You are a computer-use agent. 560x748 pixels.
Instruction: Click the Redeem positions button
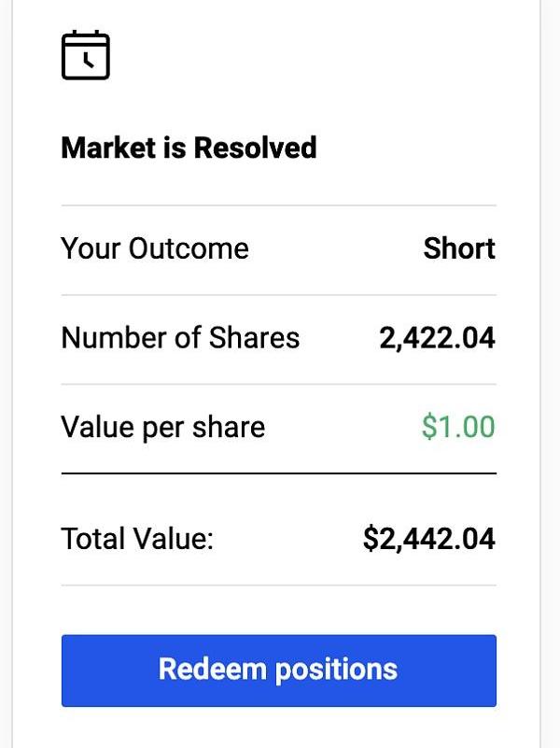pos(279,670)
